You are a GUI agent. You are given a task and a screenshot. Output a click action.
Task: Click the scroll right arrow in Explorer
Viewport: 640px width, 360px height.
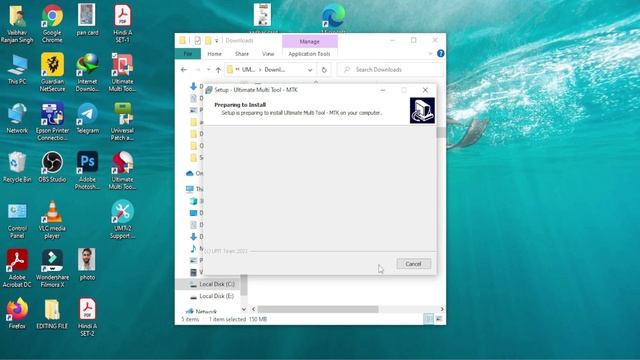(442, 309)
